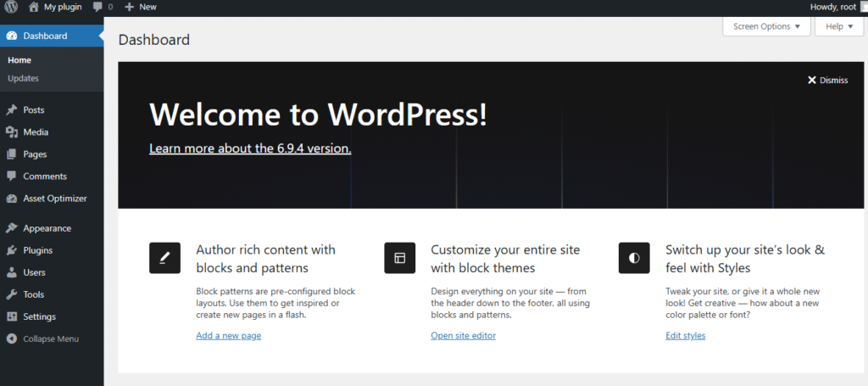The height and width of the screenshot is (386, 868).
Task: Click the Posts pushpin icon in sidebar
Action: point(11,110)
